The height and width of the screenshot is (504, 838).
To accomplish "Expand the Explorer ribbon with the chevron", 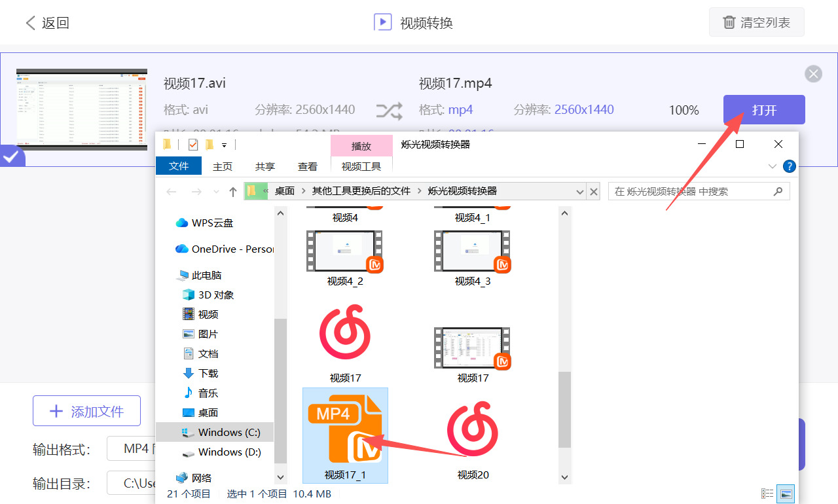I will coord(773,166).
